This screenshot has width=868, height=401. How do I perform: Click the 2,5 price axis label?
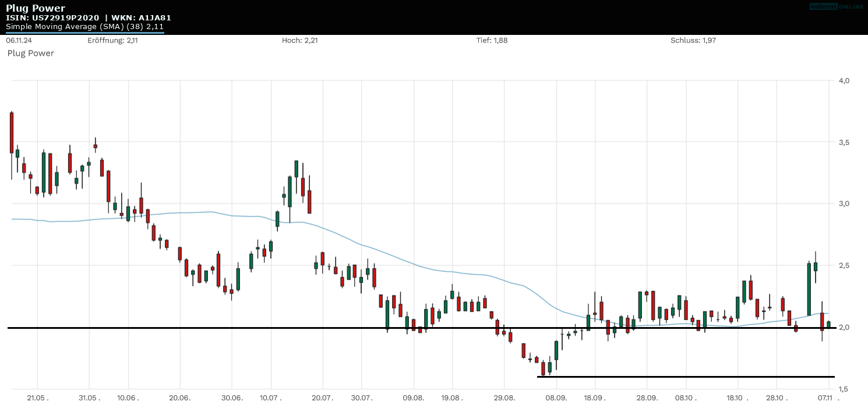point(844,265)
